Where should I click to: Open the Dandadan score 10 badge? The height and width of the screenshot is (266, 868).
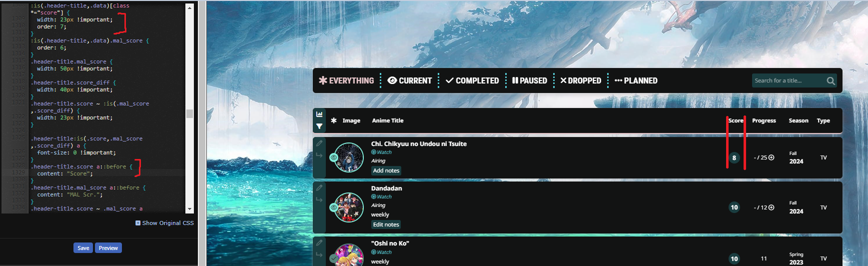coord(734,207)
